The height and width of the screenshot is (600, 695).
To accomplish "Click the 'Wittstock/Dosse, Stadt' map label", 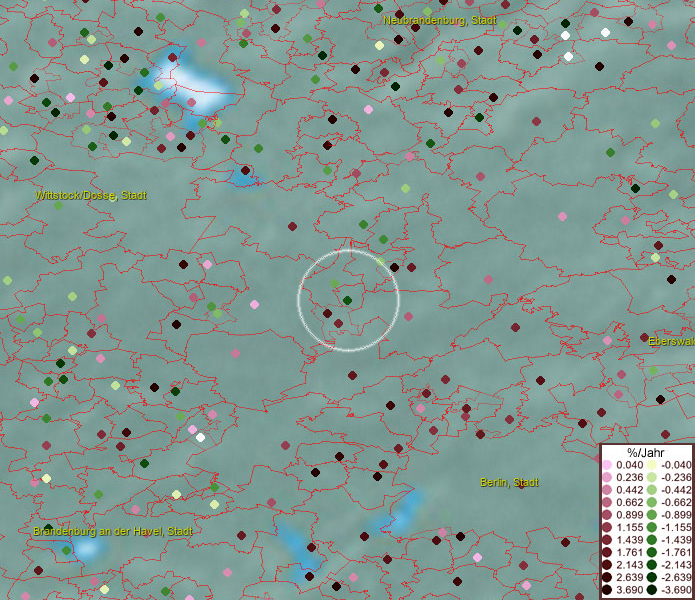I will [x=90, y=195].
